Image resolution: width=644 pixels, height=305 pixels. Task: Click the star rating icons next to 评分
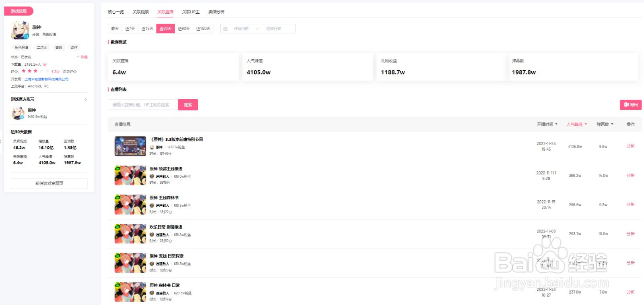coord(35,71)
